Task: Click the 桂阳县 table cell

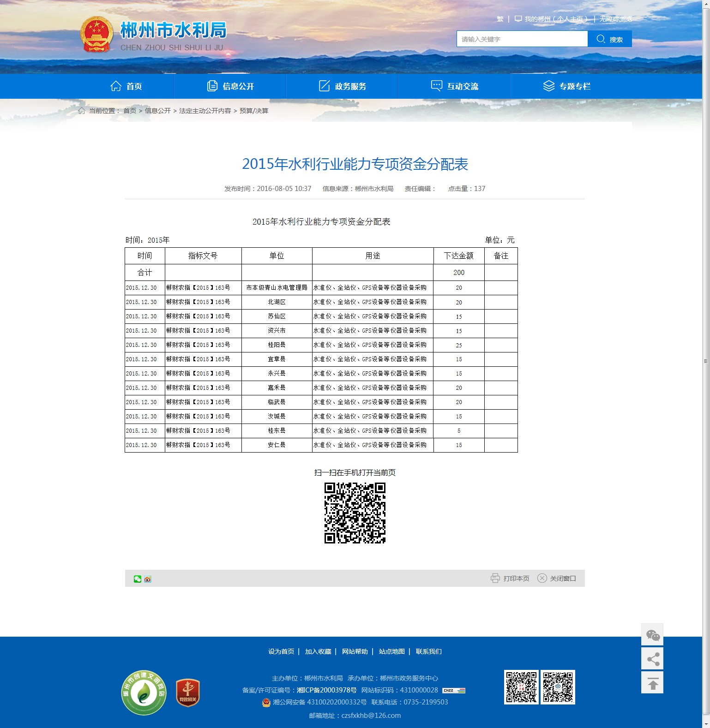Action: coord(277,345)
